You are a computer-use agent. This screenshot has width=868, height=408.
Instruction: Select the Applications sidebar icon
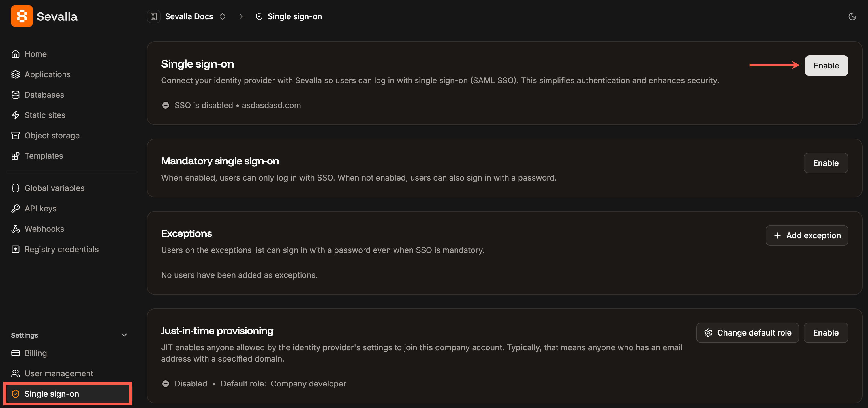pyautogui.click(x=16, y=74)
